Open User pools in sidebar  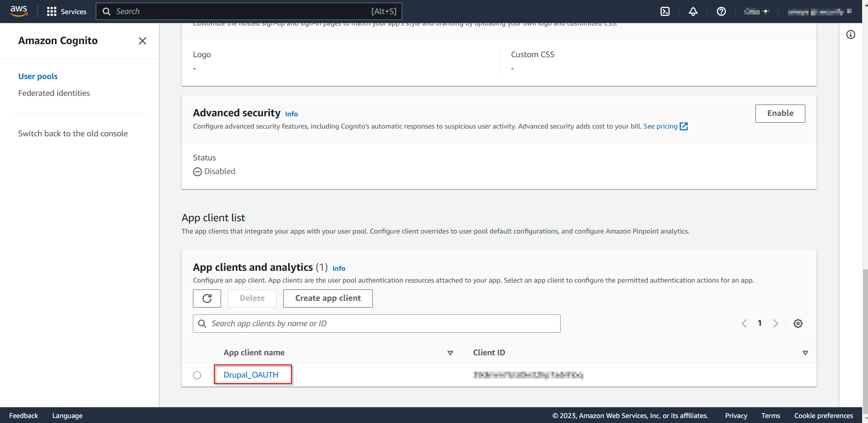coord(38,76)
